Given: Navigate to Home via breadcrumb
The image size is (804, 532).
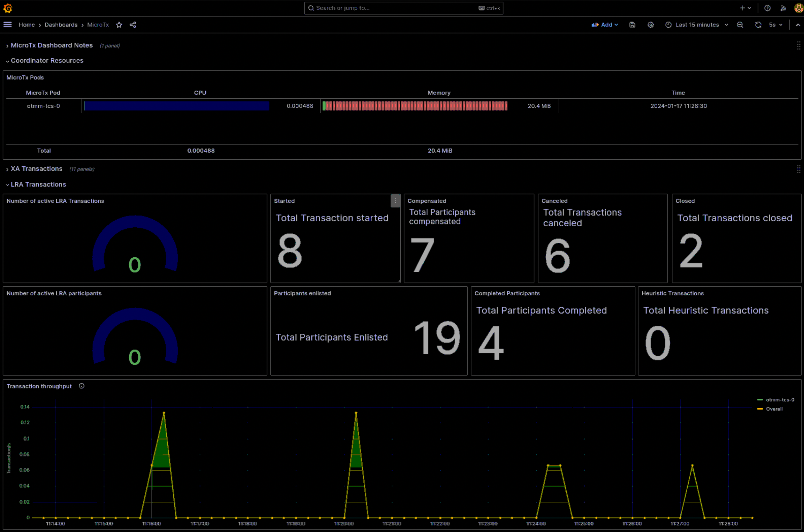Looking at the screenshot, I should pyautogui.click(x=27, y=25).
